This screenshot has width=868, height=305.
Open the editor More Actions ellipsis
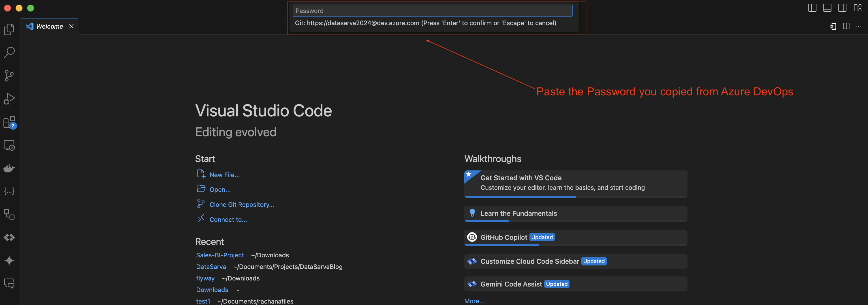858,26
